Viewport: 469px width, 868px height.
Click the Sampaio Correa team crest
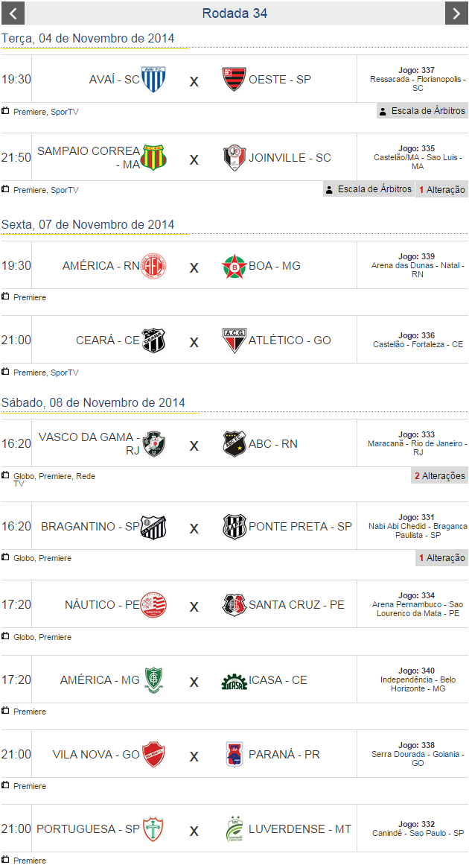[x=154, y=158]
